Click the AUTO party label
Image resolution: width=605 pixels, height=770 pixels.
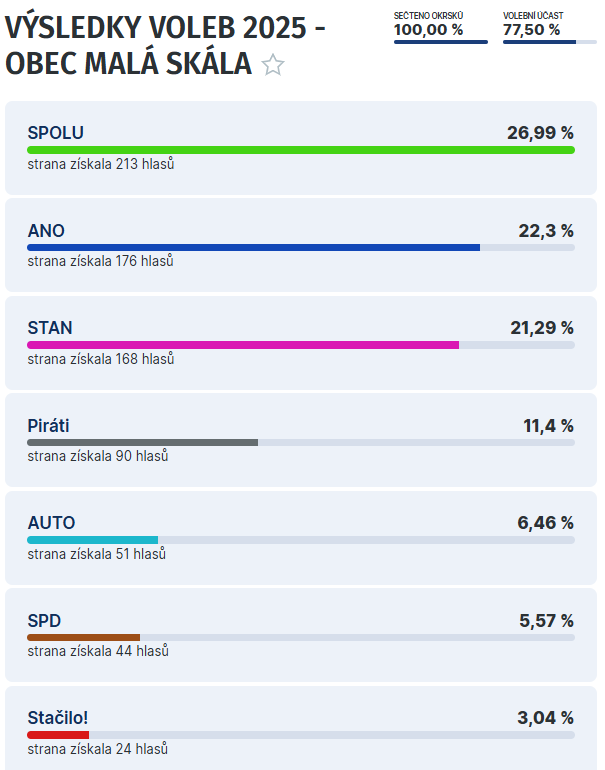click(51, 523)
